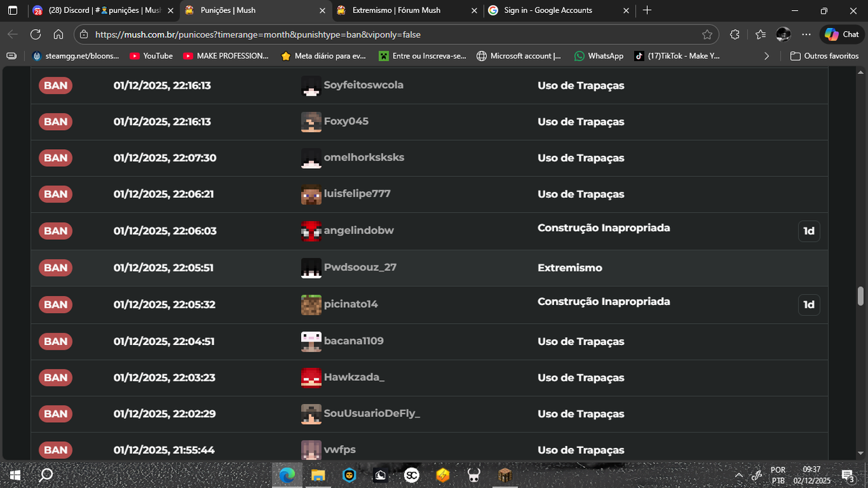
Task: Click the Pwdsoouz_27 player name
Action: (x=360, y=267)
